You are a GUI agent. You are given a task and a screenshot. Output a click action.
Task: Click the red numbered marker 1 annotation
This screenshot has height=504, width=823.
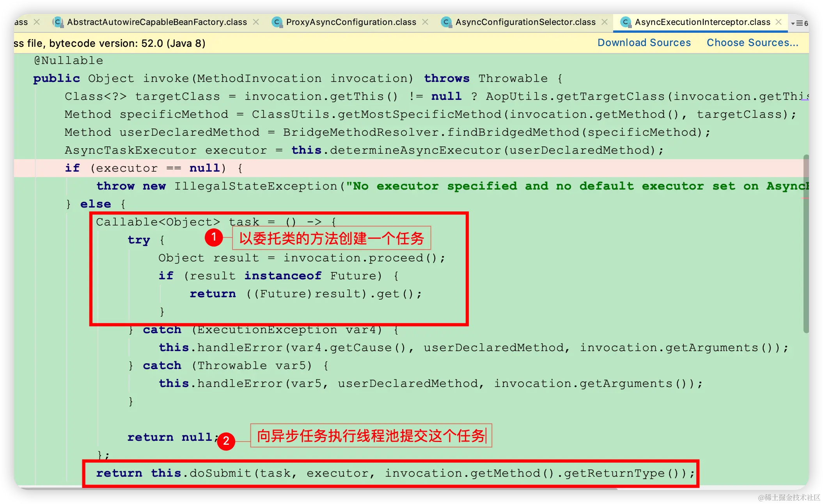click(214, 237)
